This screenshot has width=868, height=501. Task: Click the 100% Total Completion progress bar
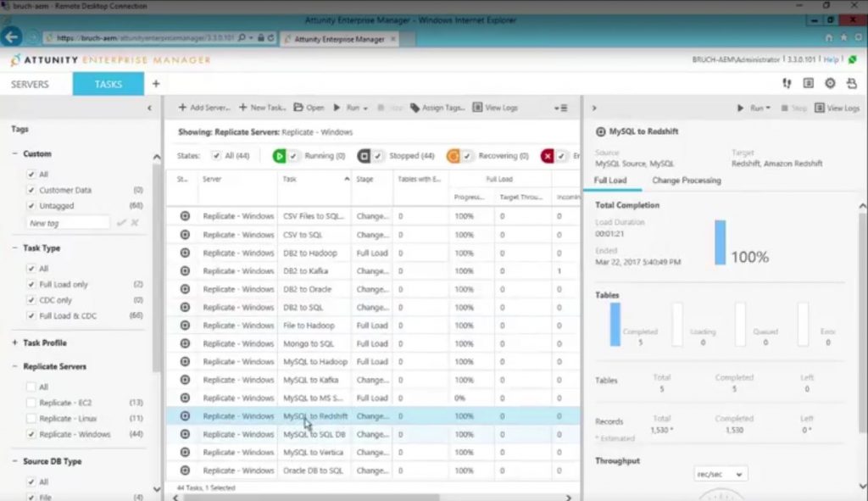(721, 242)
